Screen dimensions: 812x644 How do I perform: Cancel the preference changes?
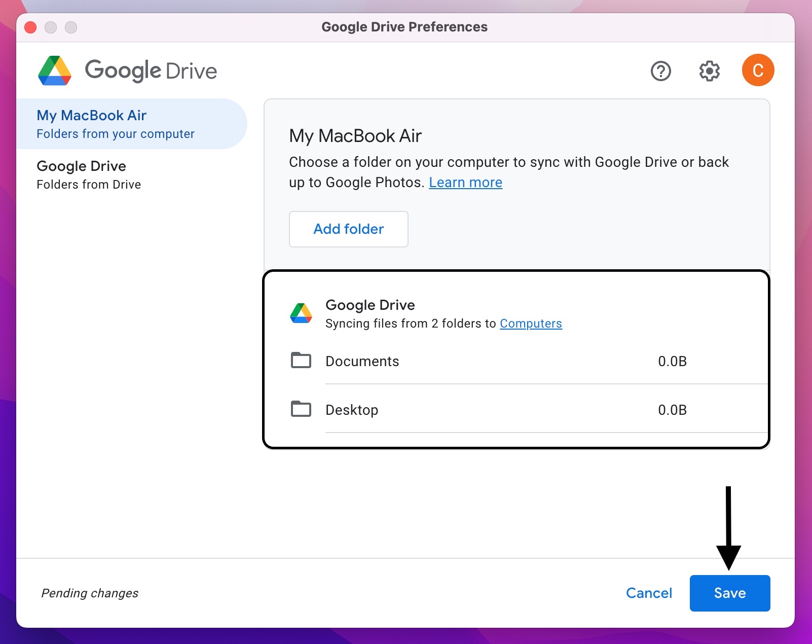tap(649, 593)
